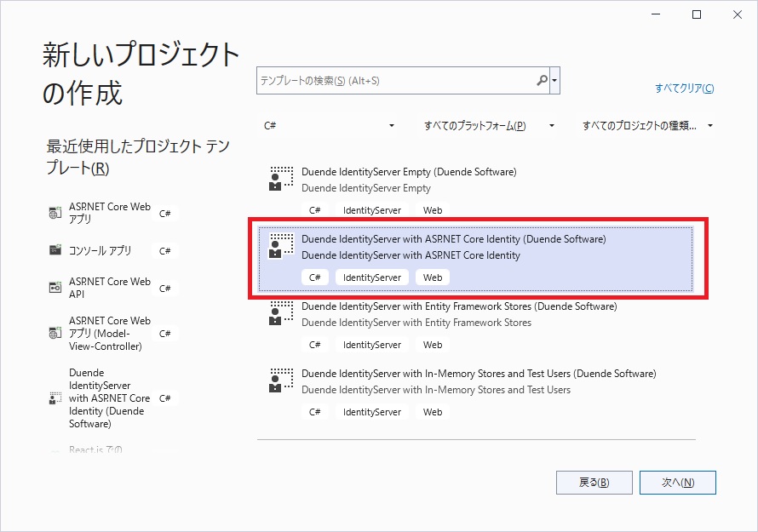Click Web tag of Entity Framework Stores template
Viewport: 758px width, 532px height.
click(432, 345)
